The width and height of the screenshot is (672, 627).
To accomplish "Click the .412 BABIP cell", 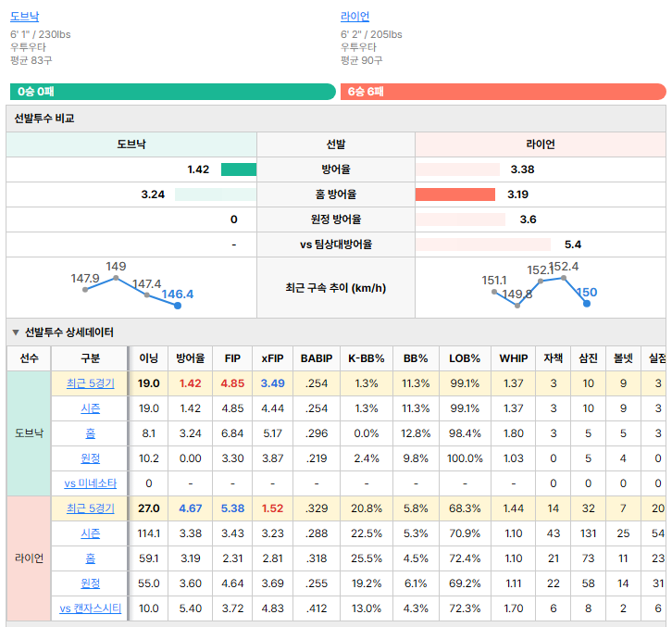I will pos(317,608).
